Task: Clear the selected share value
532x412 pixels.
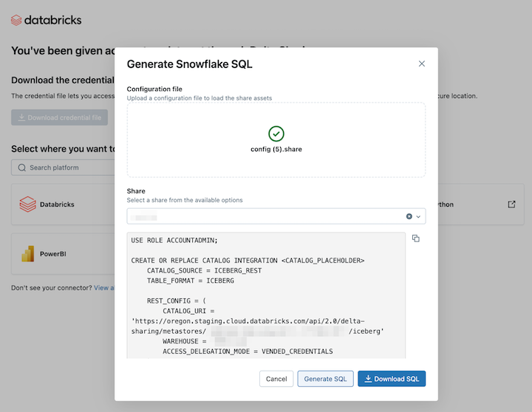Action: pyautogui.click(x=409, y=216)
